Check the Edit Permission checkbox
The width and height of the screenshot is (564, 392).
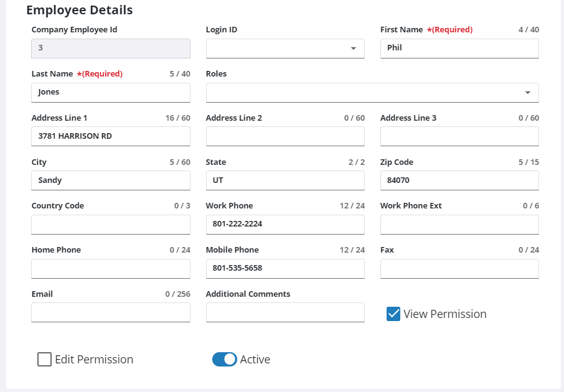tap(45, 360)
